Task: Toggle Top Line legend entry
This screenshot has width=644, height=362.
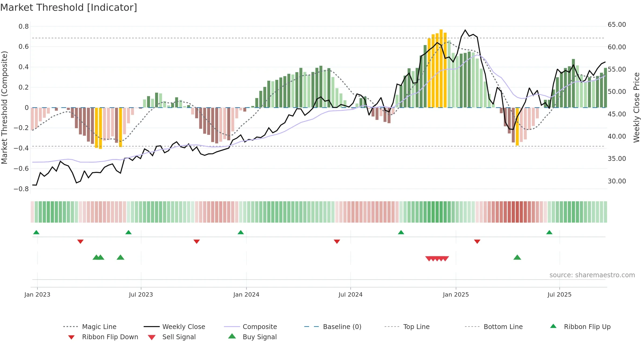Action: (407, 327)
